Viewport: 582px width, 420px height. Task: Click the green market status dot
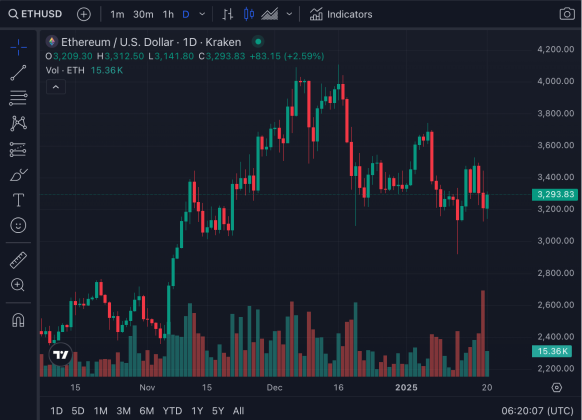(x=258, y=42)
